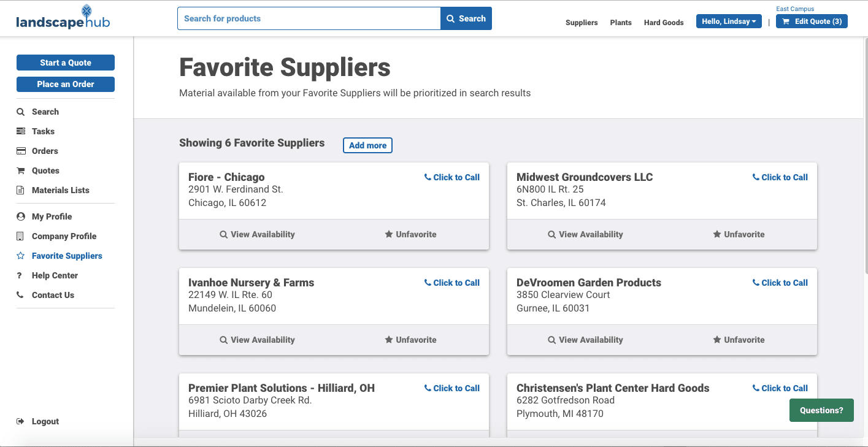868x447 pixels.
Task: Open the Suppliers header menu
Action: tap(582, 23)
